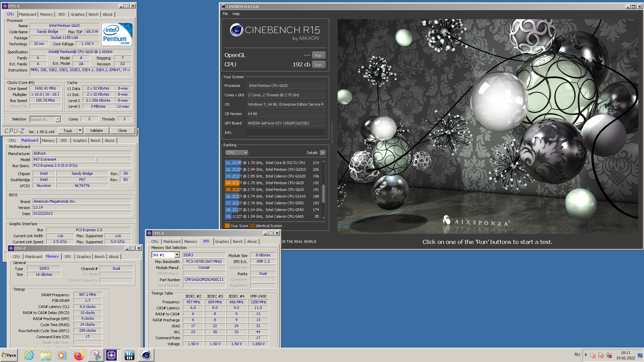Switch to CPU-Z chip icon in taskbar

[x=111, y=355]
